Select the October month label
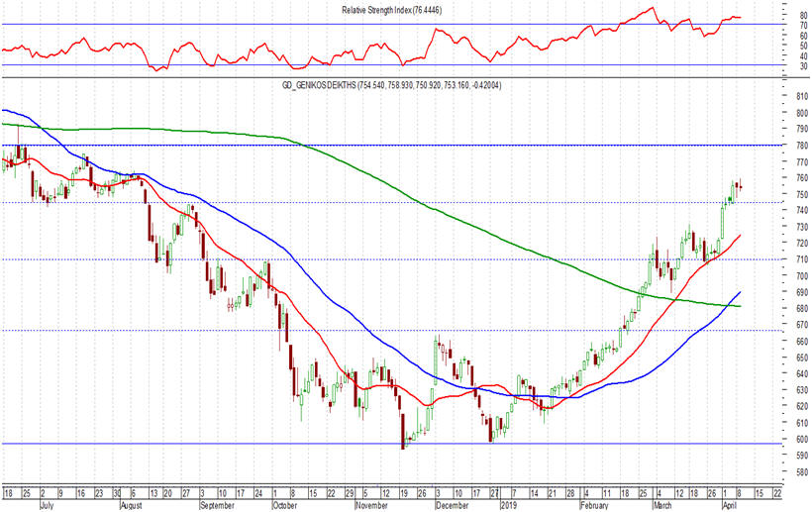The height and width of the screenshot is (512, 812). coord(285,505)
